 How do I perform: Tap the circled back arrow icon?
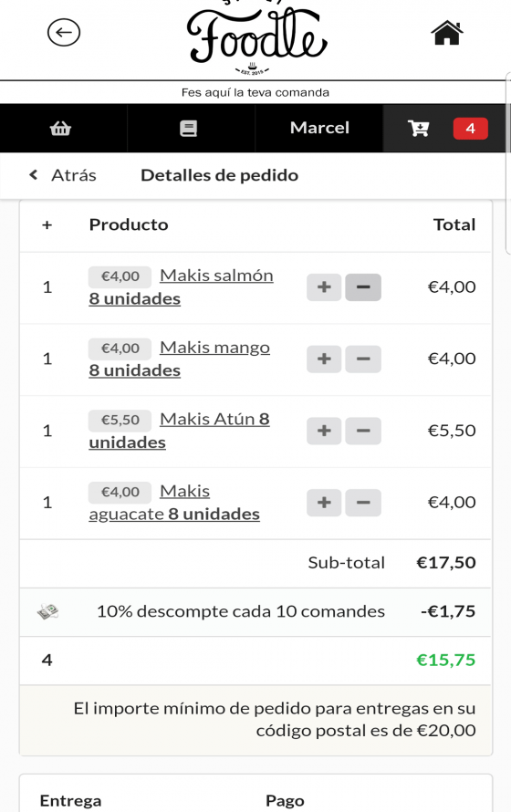(64, 33)
